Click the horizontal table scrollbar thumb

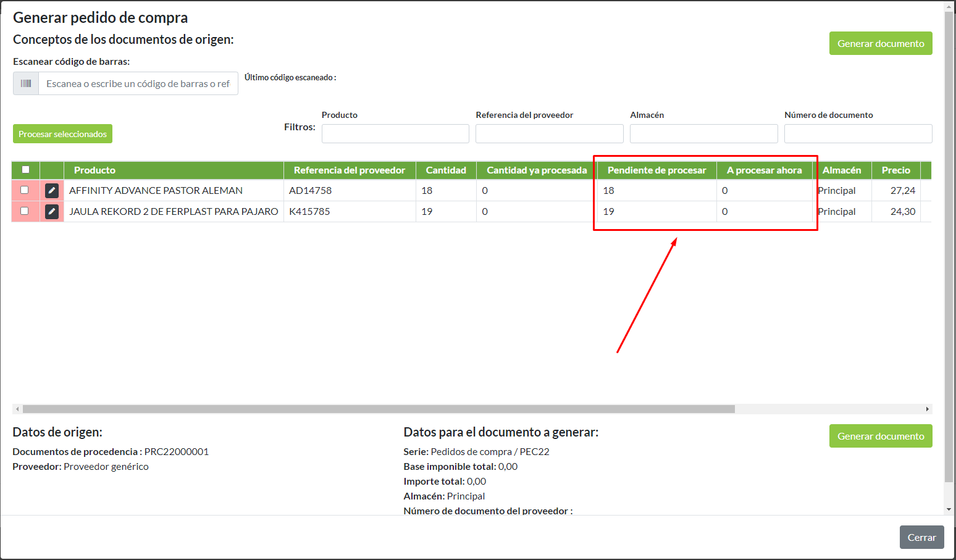click(378, 409)
